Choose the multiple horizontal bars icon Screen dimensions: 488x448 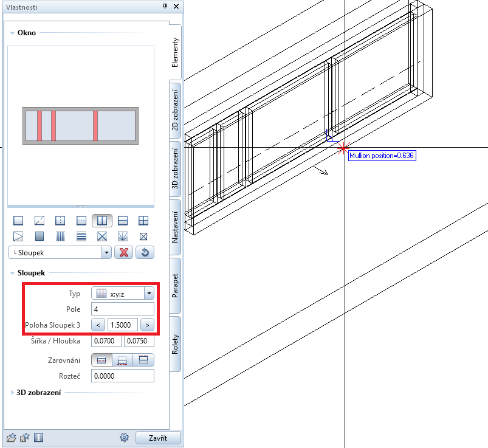point(81,236)
